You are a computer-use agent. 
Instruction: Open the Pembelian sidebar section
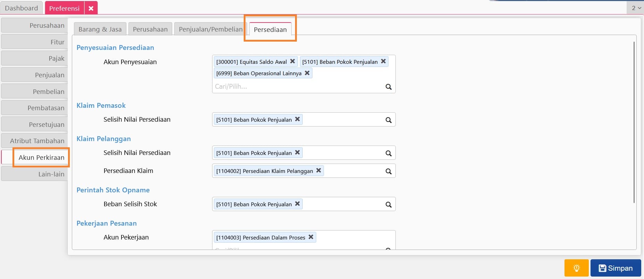(34, 91)
